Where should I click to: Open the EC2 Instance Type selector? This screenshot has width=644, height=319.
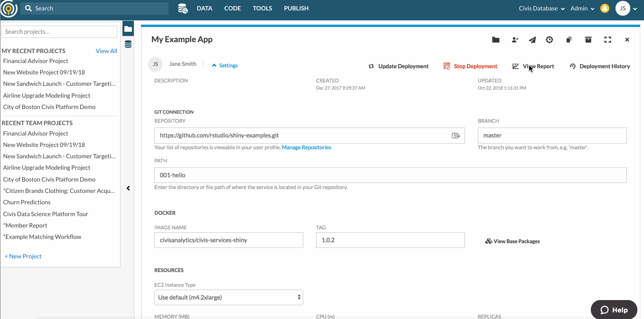228,297
